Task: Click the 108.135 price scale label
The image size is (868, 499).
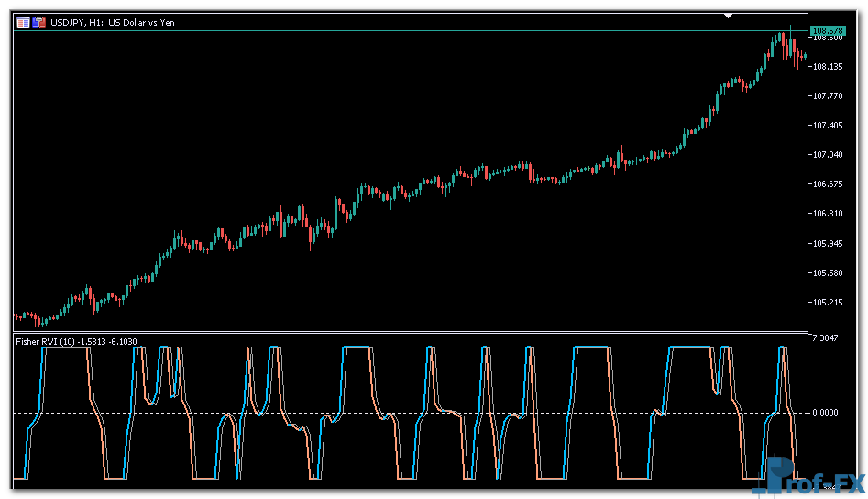Action: coord(828,67)
